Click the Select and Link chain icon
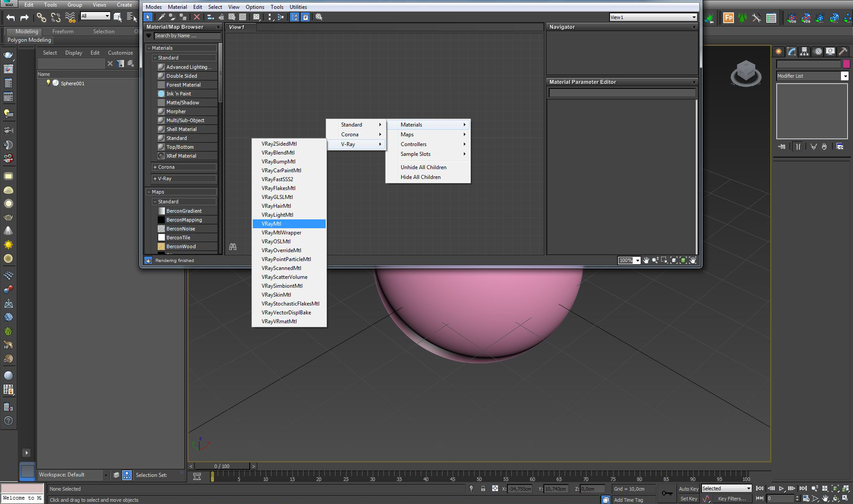This screenshot has width=853, height=504. (41, 17)
